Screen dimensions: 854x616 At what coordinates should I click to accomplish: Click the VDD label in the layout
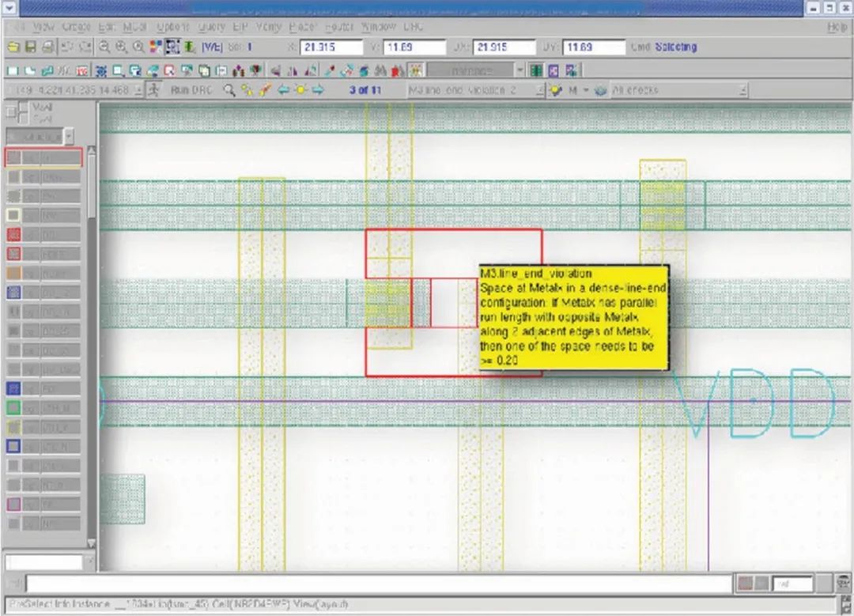point(754,403)
